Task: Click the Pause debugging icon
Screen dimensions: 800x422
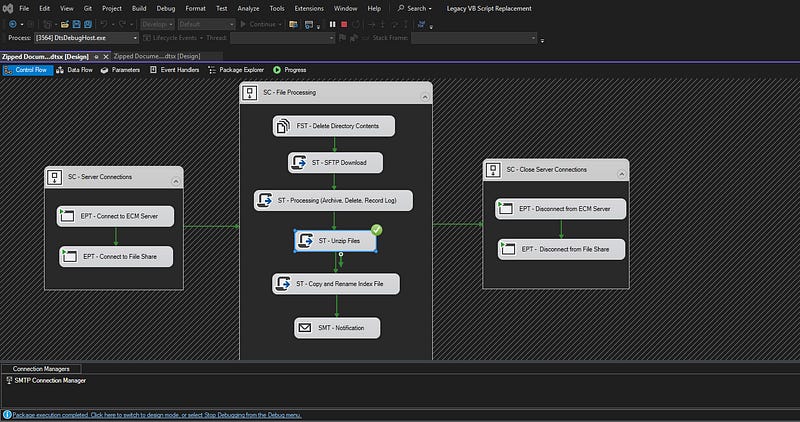Action: [334, 23]
